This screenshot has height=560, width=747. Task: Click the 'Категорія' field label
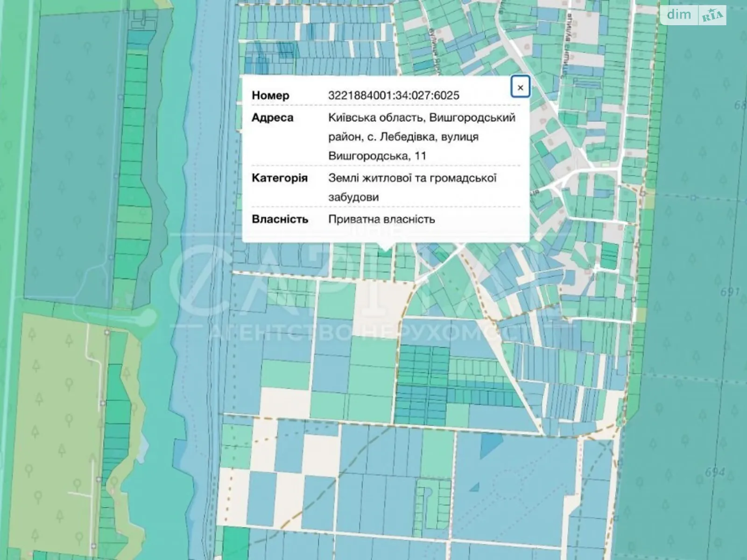pyautogui.click(x=279, y=178)
